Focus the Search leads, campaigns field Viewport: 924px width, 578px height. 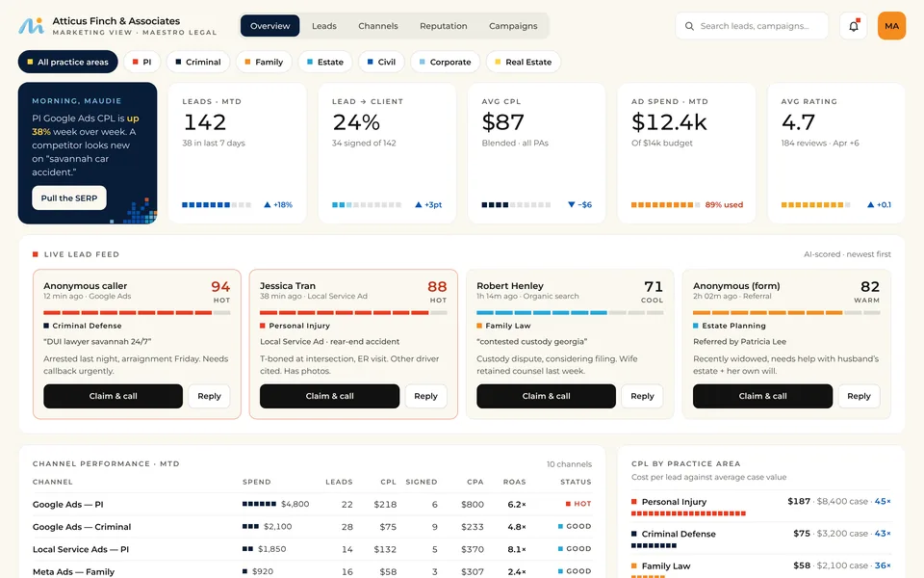pyautogui.click(x=752, y=26)
